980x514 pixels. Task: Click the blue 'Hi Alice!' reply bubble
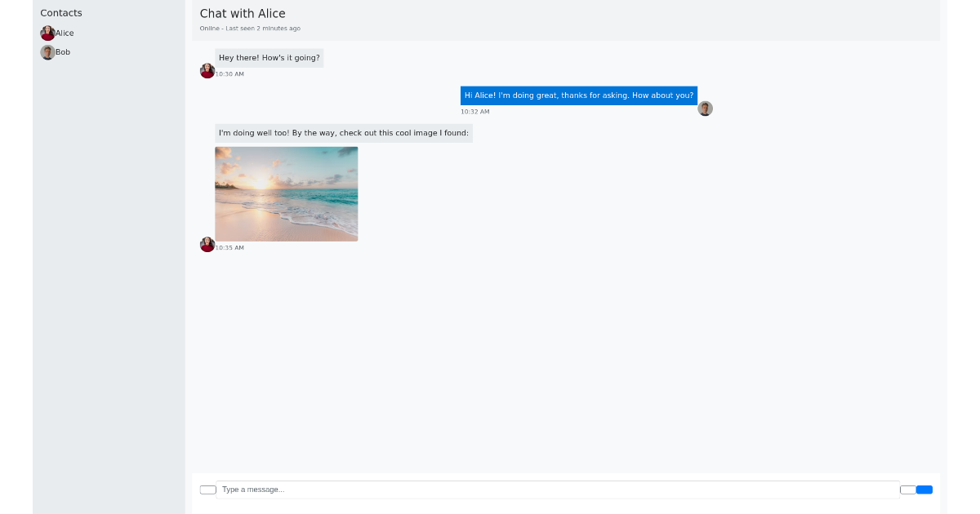[578, 95]
